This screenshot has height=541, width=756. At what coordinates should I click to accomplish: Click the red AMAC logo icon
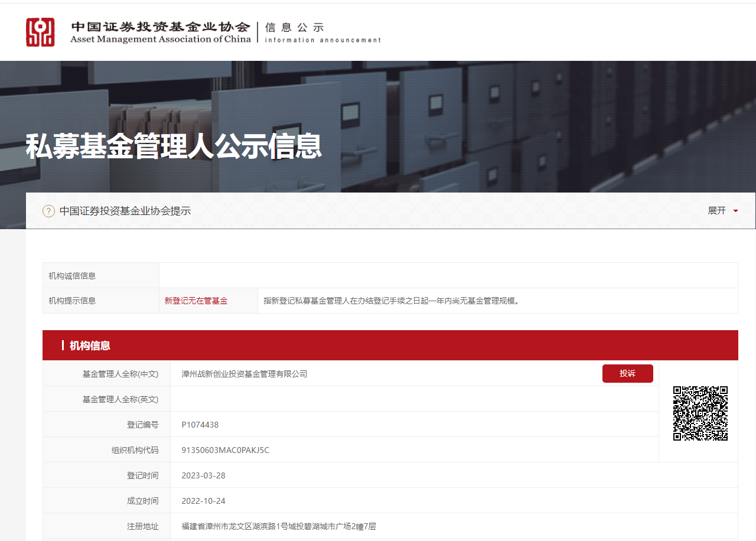40,32
